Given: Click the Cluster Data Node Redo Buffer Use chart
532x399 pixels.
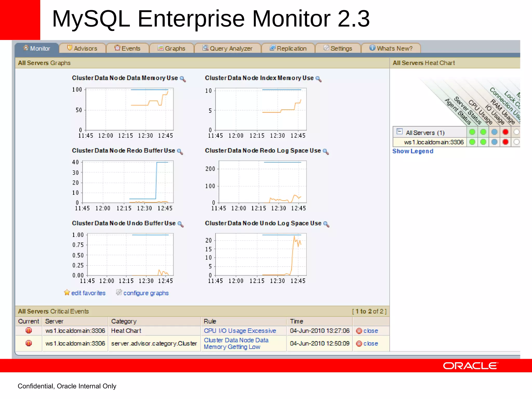Looking at the screenshot, I should pos(128,182).
